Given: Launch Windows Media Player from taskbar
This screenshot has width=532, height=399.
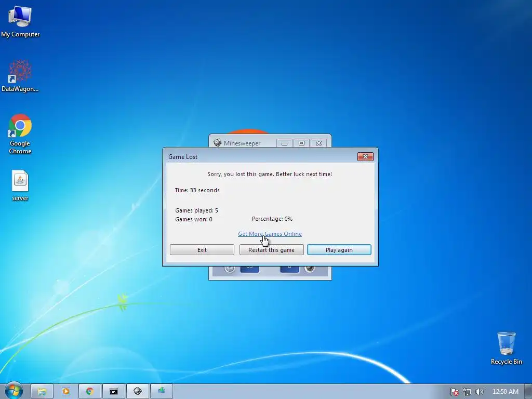Looking at the screenshot, I should [66, 392].
